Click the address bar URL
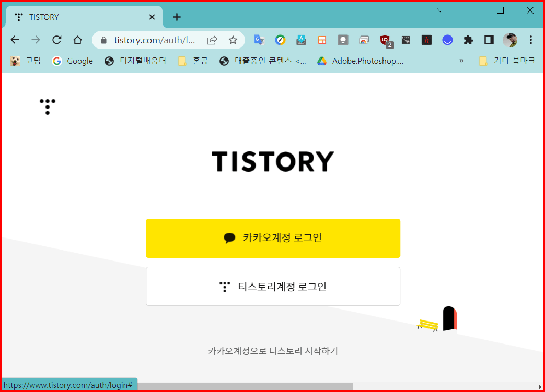The width and height of the screenshot is (545, 392). 154,40
